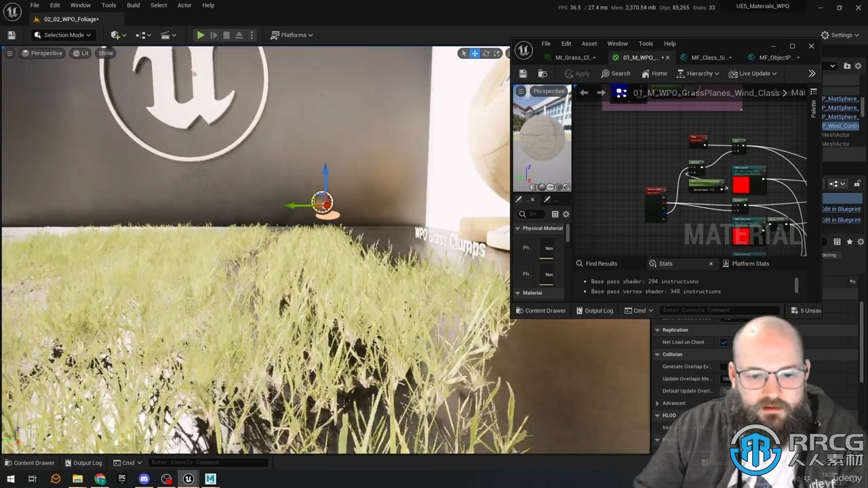Open Actor menu in main editor

pyautogui.click(x=184, y=5)
